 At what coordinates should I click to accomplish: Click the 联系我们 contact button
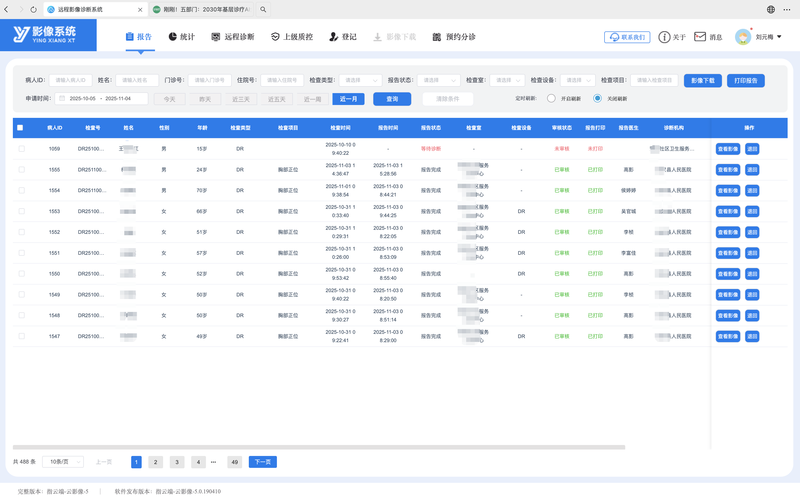point(627,37)
